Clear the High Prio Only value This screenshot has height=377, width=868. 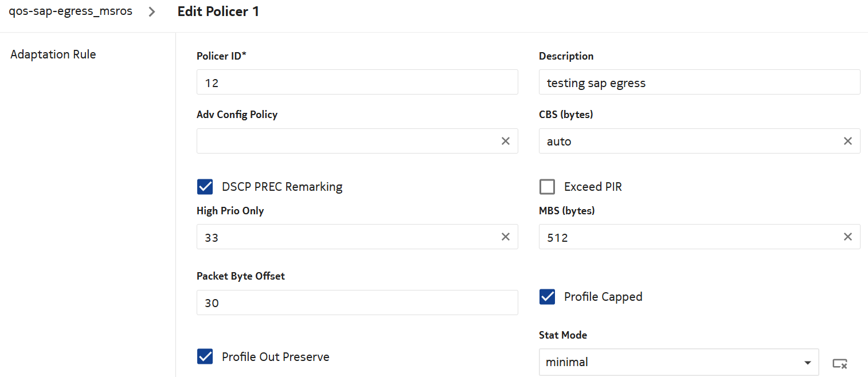pos(505,237)
